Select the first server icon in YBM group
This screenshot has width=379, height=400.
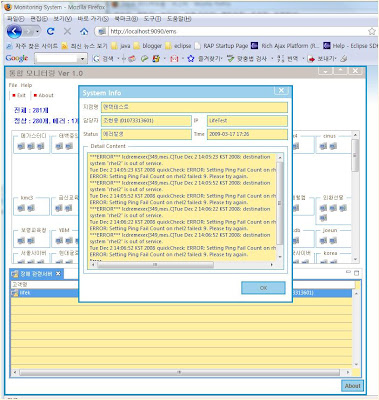point(59,240)
